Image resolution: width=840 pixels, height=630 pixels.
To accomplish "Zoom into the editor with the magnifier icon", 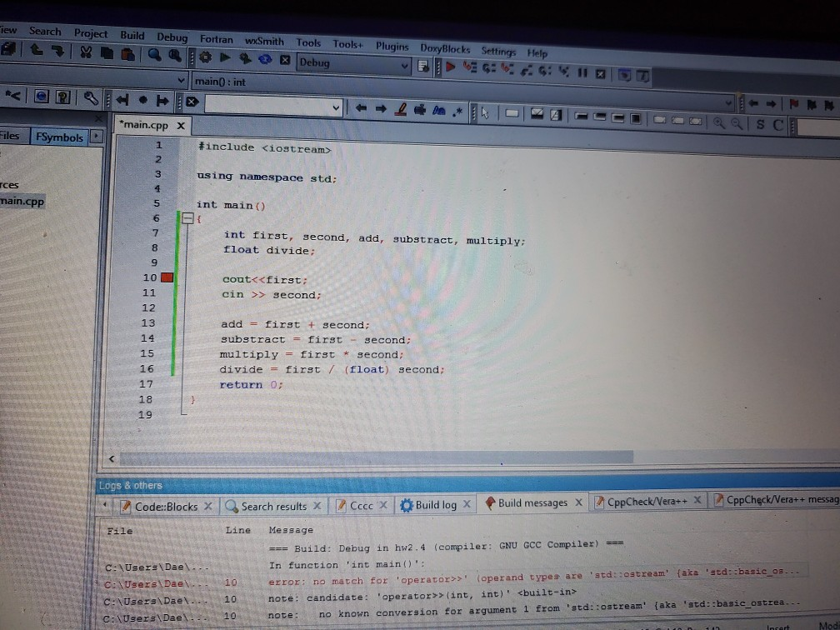I will point(718,123).
